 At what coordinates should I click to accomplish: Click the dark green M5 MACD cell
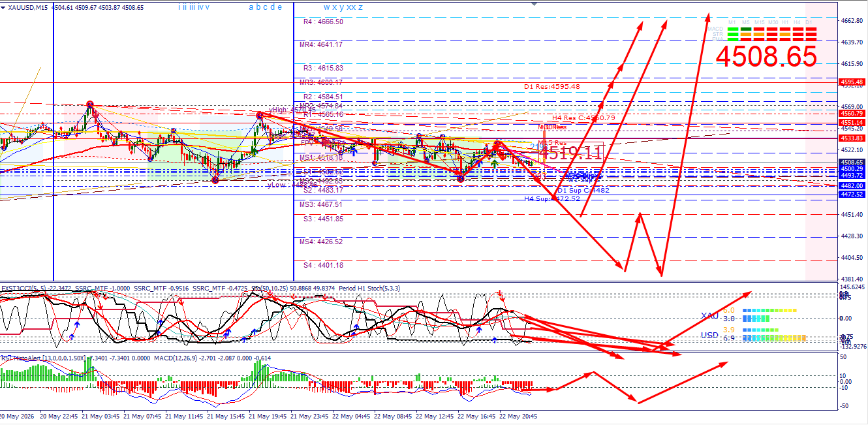tap(746, 29)
